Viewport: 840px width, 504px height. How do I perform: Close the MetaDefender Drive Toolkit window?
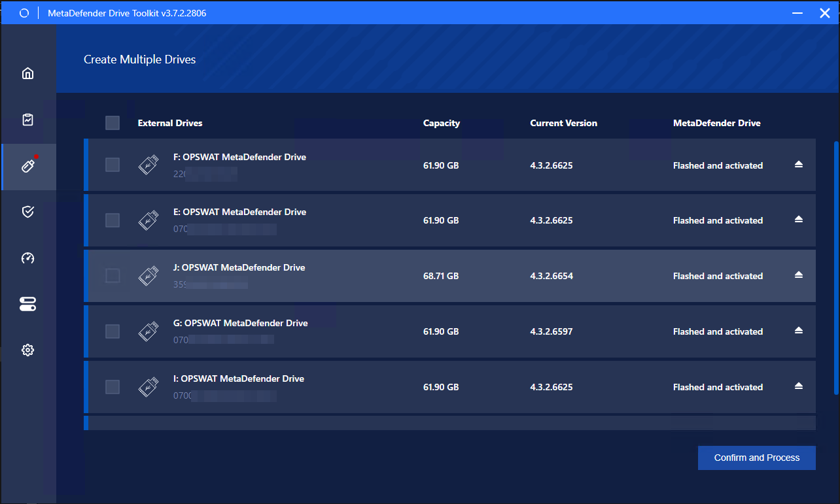tap(825, 13)
